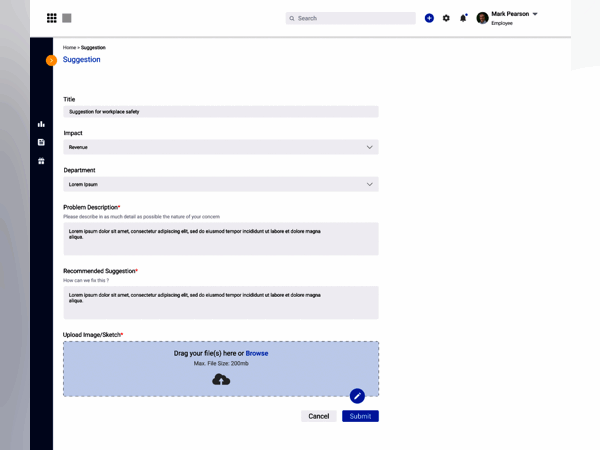600x450 pixels.
Task: Click the cloud upload icon
Action: point(221,380)
